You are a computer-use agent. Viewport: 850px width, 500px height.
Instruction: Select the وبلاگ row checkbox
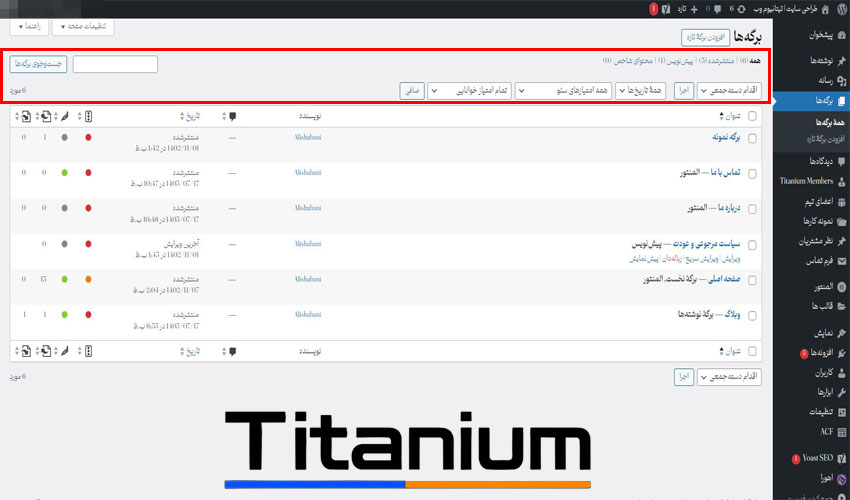(752, 316)
